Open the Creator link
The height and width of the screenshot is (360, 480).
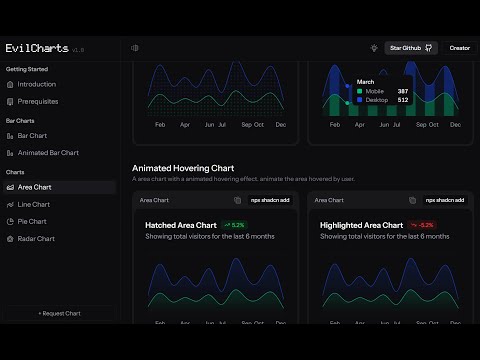click(460, 48)
